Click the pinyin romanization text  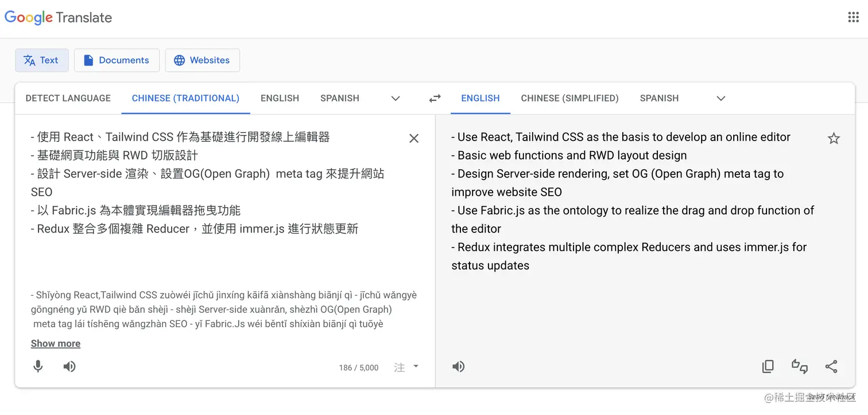click(x=224, y=309)
